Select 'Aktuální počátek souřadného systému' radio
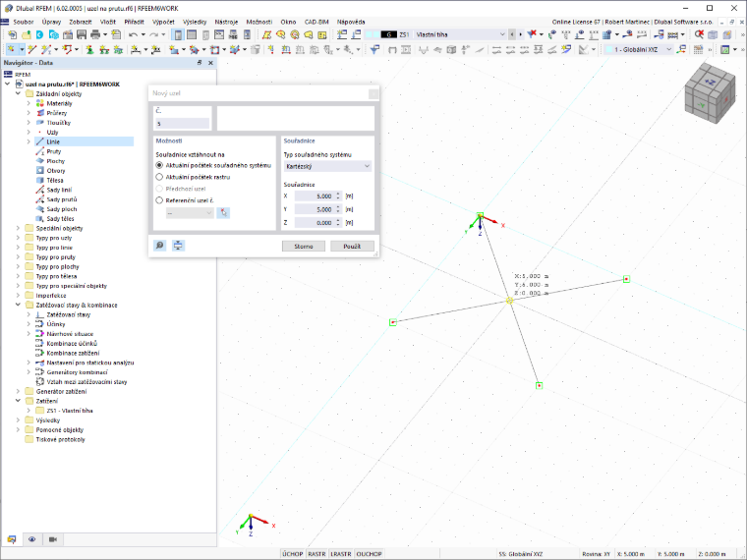Image resolution: width=747 pixels, height=560 pixels. pos(159,165)
